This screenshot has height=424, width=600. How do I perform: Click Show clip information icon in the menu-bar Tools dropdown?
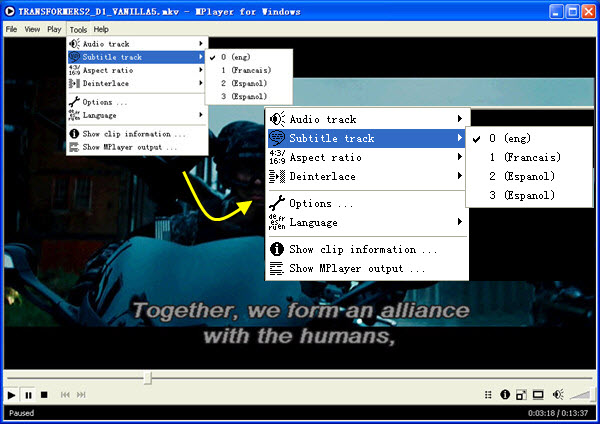tap(74, 134)
